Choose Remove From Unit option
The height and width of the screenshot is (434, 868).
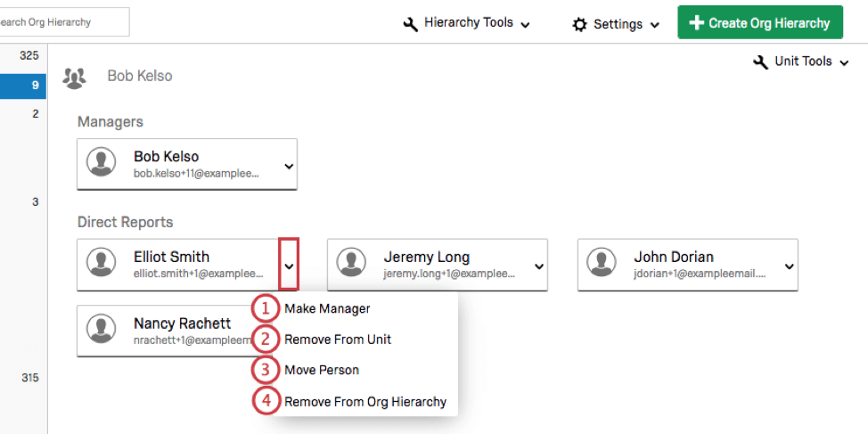338,340
